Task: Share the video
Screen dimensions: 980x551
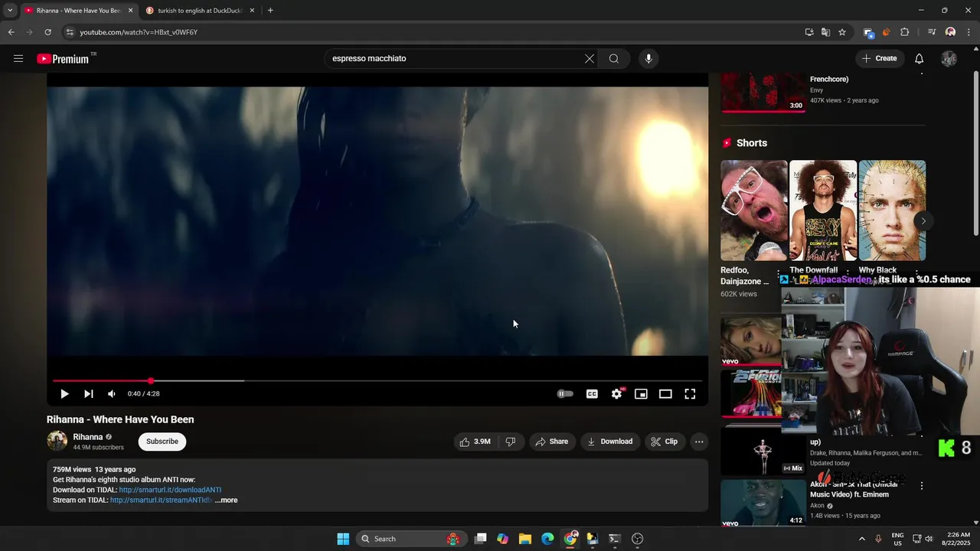Action: point(551,442)
